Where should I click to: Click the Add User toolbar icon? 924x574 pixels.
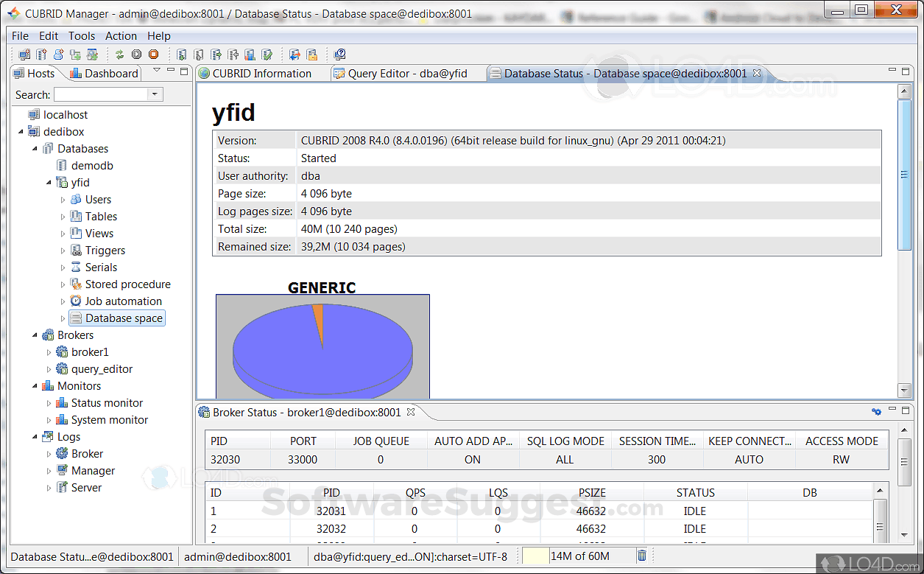coord(58,55)
